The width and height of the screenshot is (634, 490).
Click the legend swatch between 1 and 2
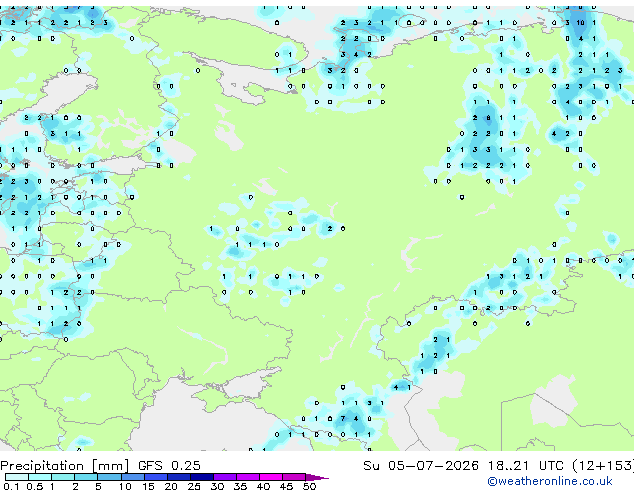[63, 477]
